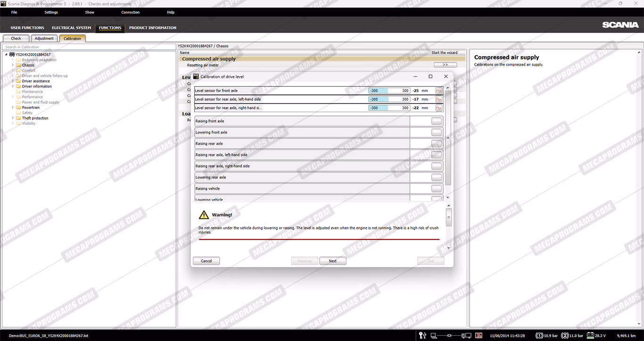
Task: Click the USB key status icon
Action: click(x=423, y=335)
